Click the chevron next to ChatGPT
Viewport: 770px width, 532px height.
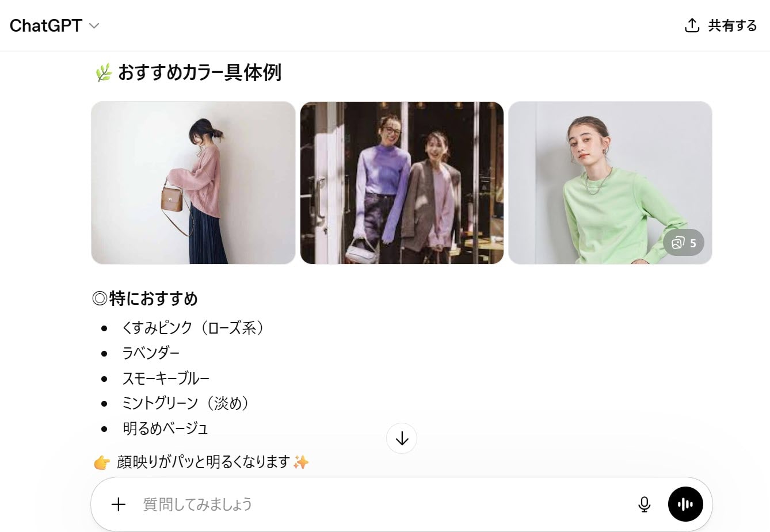(94, 26)
